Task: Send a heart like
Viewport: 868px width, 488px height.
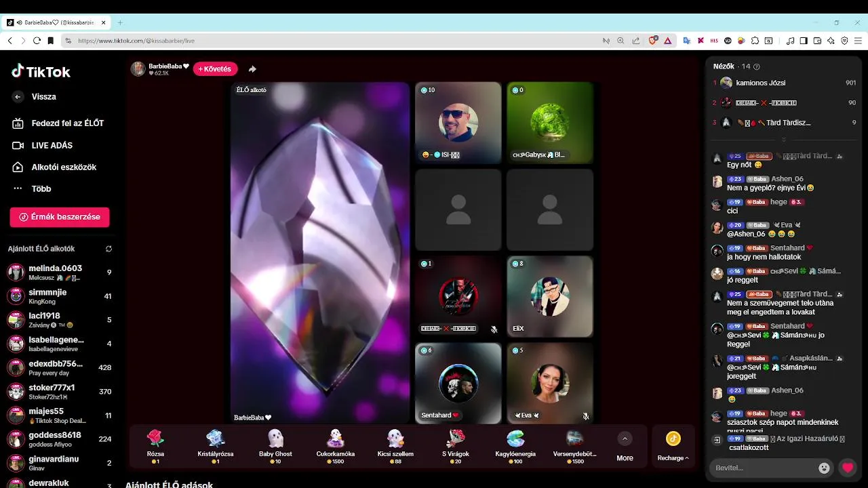Action: 847,468
